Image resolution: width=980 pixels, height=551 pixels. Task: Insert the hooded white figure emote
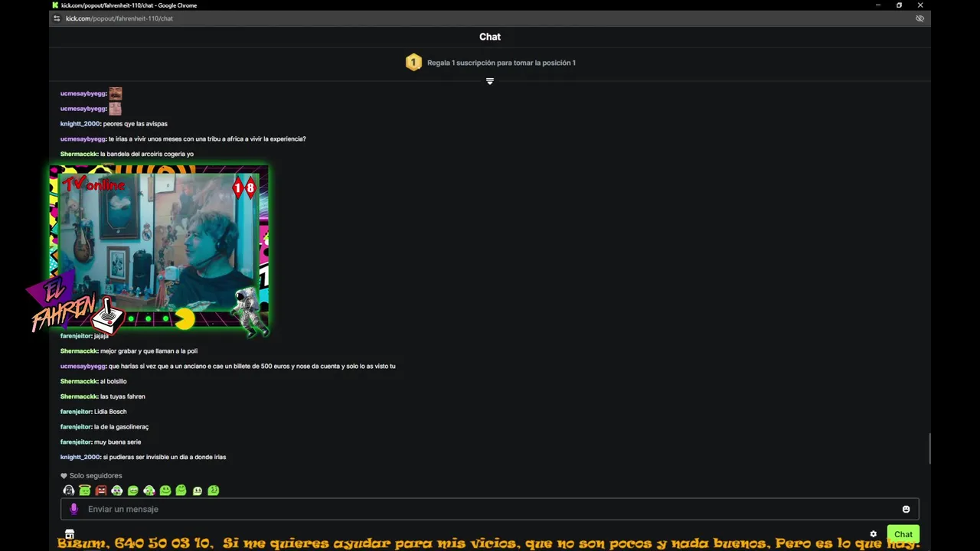point(69,491)
